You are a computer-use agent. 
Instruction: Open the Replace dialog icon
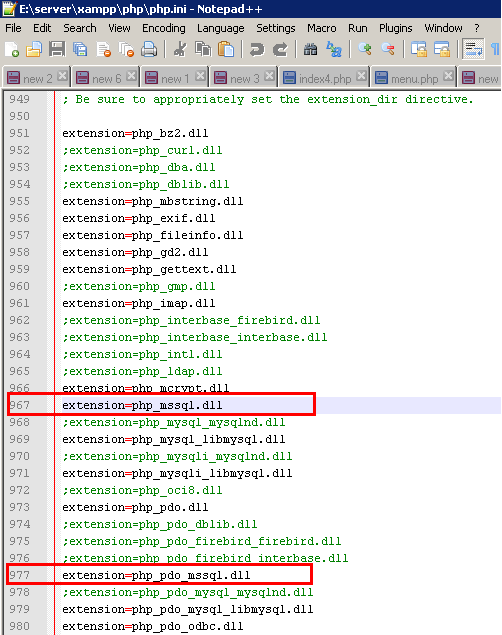pyautogui.click(x=334, y=49)
